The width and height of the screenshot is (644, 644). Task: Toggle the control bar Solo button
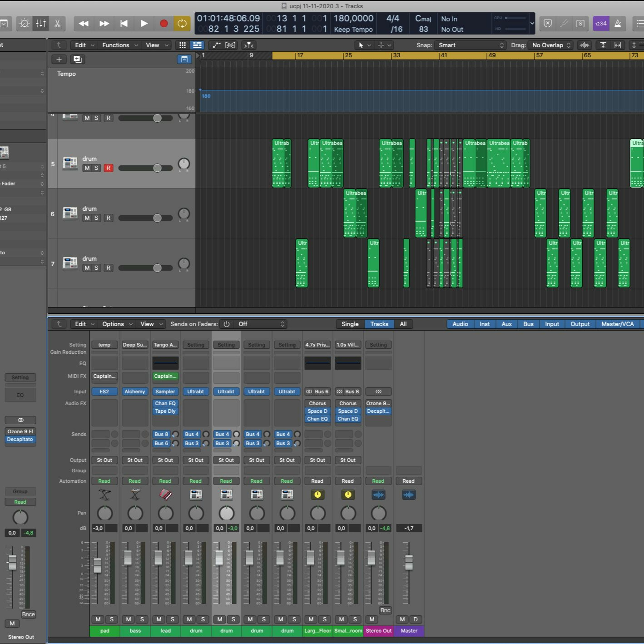tap(580, 23)
